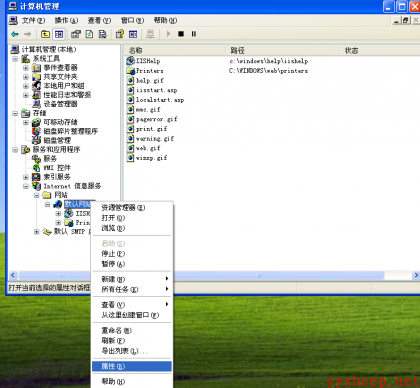The image size is (420, 388).
Task: Choose 停止(P) in the context menu
Action: tap(132, 254)
